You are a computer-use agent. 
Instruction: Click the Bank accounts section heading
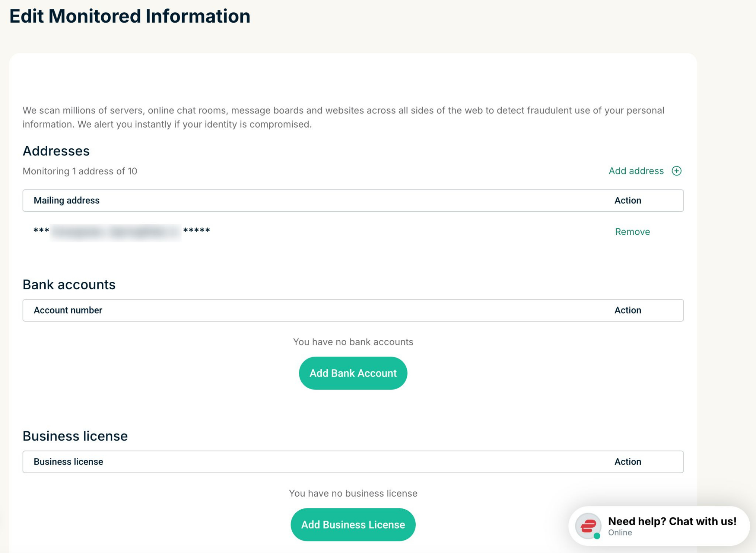69,284
